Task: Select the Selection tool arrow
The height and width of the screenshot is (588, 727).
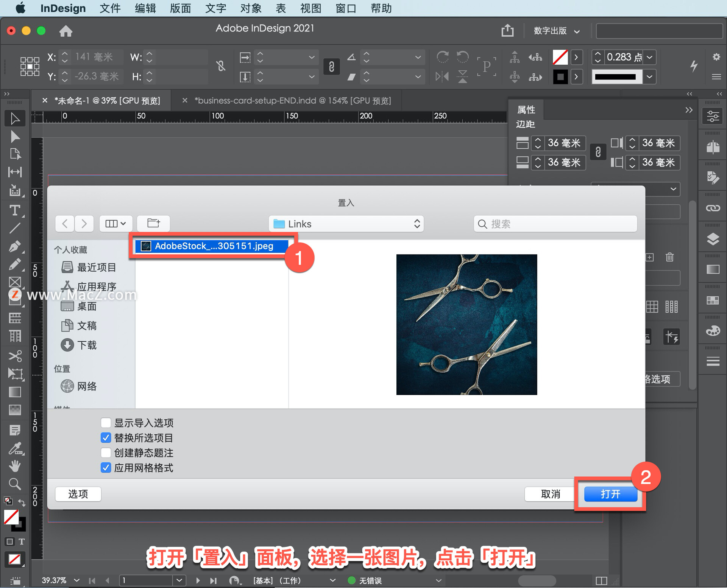Action: coord(15,118)
